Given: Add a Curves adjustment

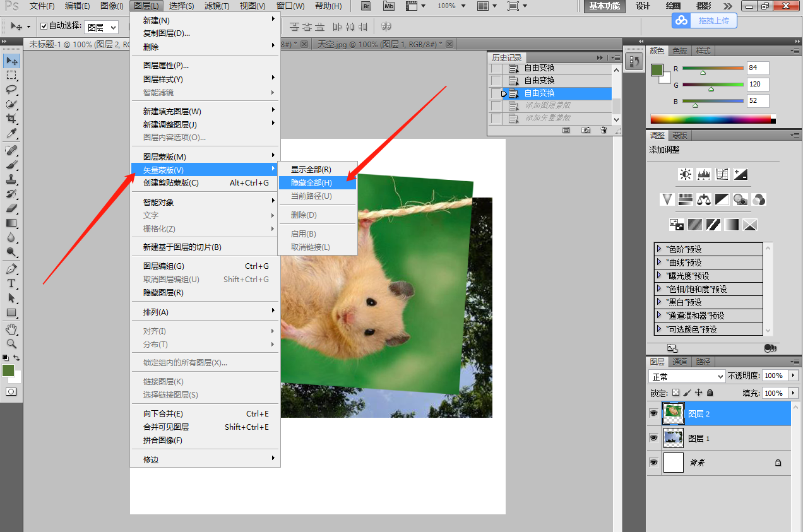Looking at the screenshot, I should coord(722,174).
